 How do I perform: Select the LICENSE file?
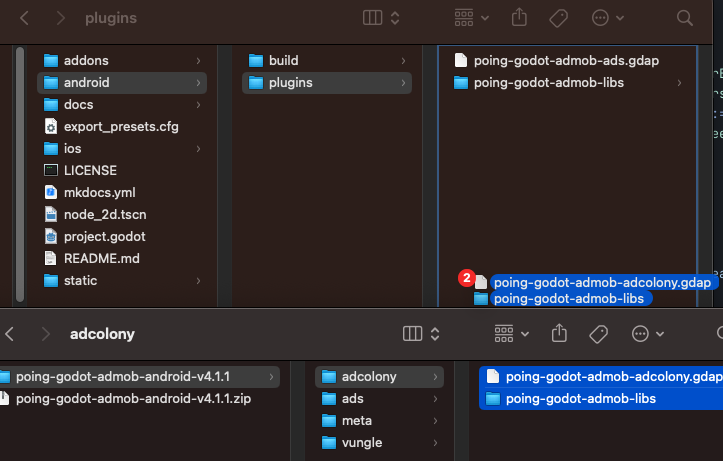[122, 171]
